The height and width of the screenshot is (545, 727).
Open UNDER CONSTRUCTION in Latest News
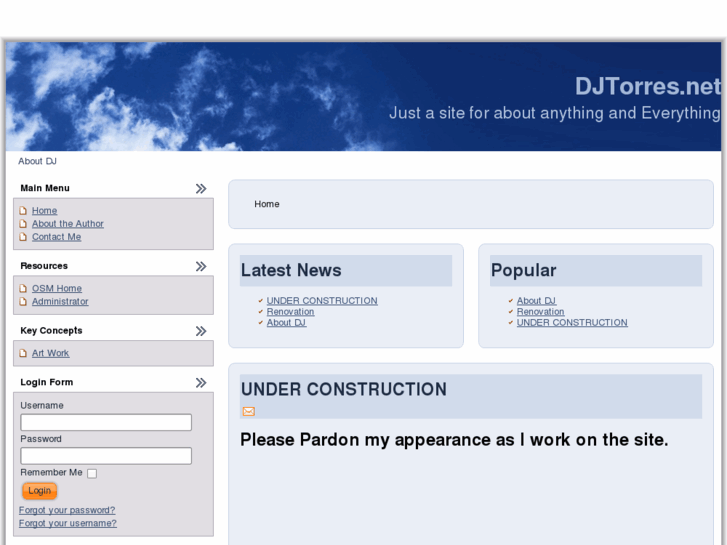pos(322,301)
